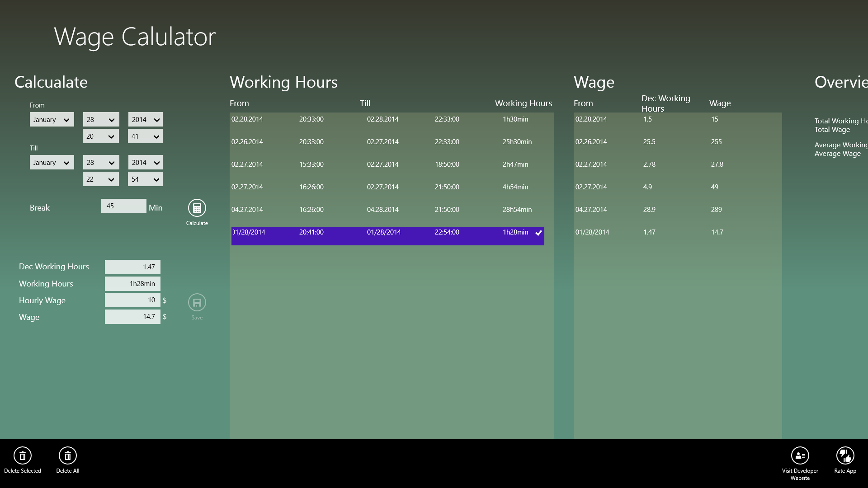Open Visit Developer Website icon
Viewport: 868px width, 488px height.
pyautogui.click(x=800, y=456)
